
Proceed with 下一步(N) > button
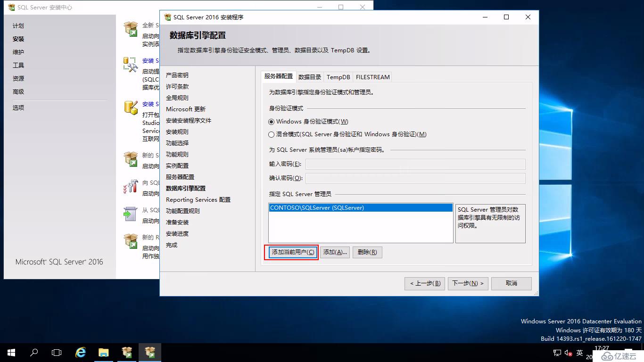pyautogui.click(x=468, y=283)
